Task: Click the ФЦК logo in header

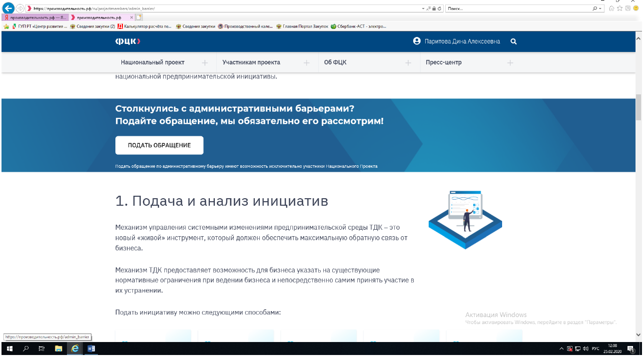Action: point(128,41)
